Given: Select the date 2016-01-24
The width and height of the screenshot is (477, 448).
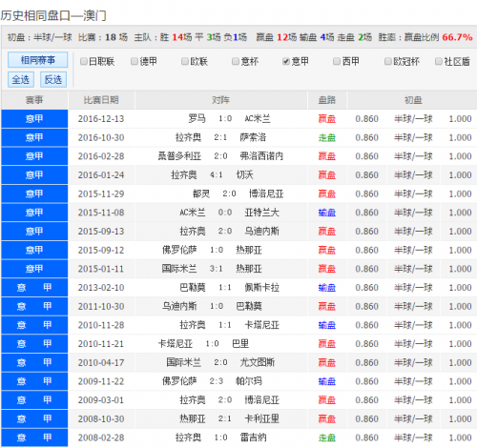Looking at the screenshot, I should pyautogui.click(x=101, y=175).
